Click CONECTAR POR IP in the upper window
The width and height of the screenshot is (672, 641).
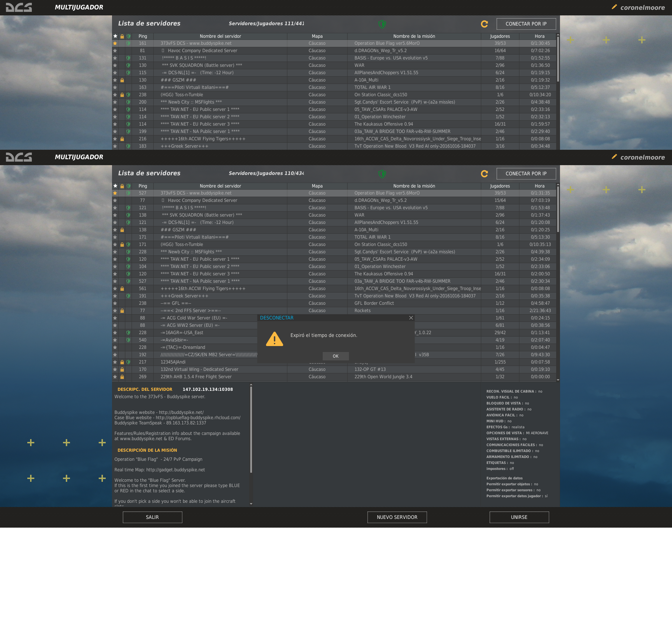[x=526, y=24]
